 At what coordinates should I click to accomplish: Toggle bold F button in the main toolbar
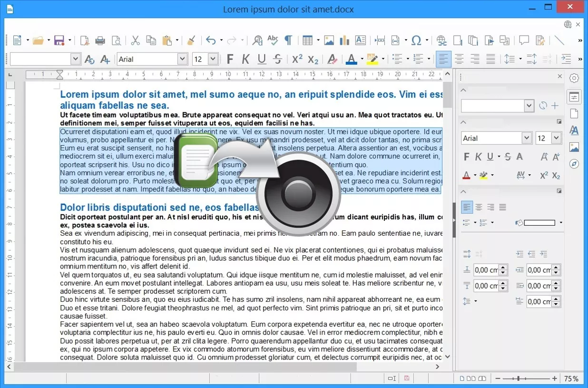pyautogui.click(x=230, y=59)
